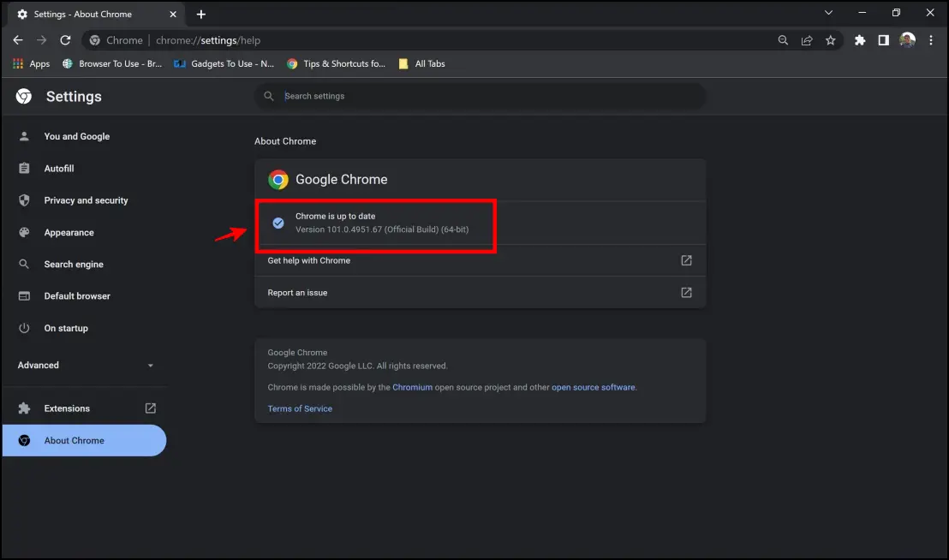Open the open source software link
The height and width of the screenshot is (560, 949).
click(x=593, y=388)
